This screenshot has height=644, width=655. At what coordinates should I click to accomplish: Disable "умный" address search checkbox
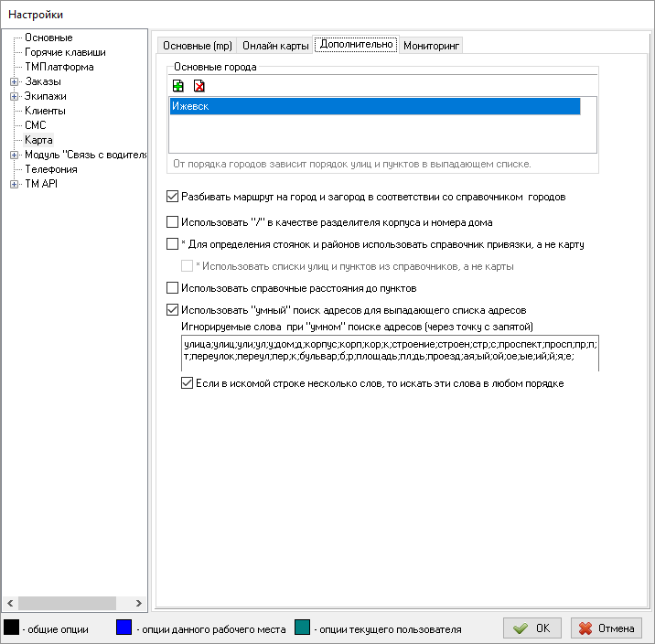(173, 310)
